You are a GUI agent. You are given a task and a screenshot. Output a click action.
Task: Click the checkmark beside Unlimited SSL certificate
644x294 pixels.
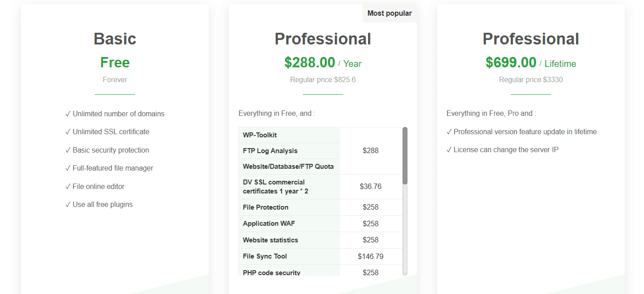click(68, 132)
